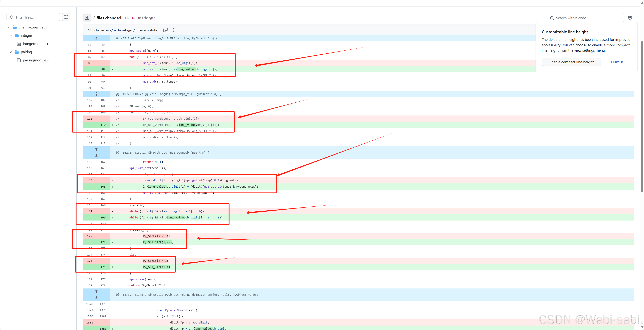Copy integermodule.c file path icon
Viewport: 644px width, 330px height.
[x=165, y=30]
